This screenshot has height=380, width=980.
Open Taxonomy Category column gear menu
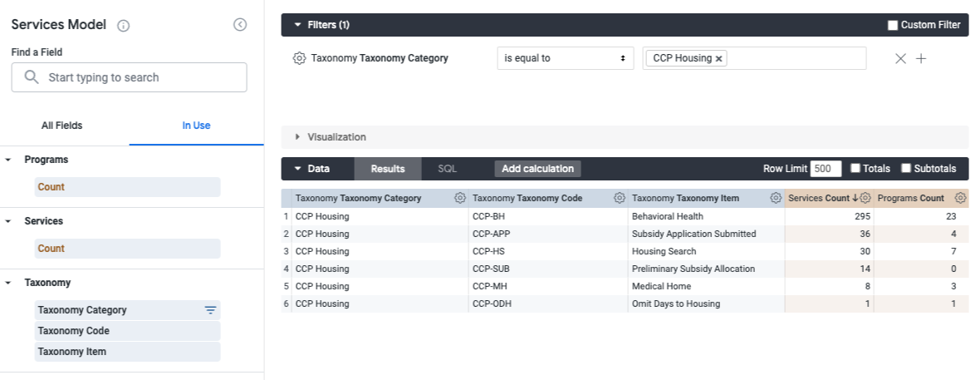(460, 198)
